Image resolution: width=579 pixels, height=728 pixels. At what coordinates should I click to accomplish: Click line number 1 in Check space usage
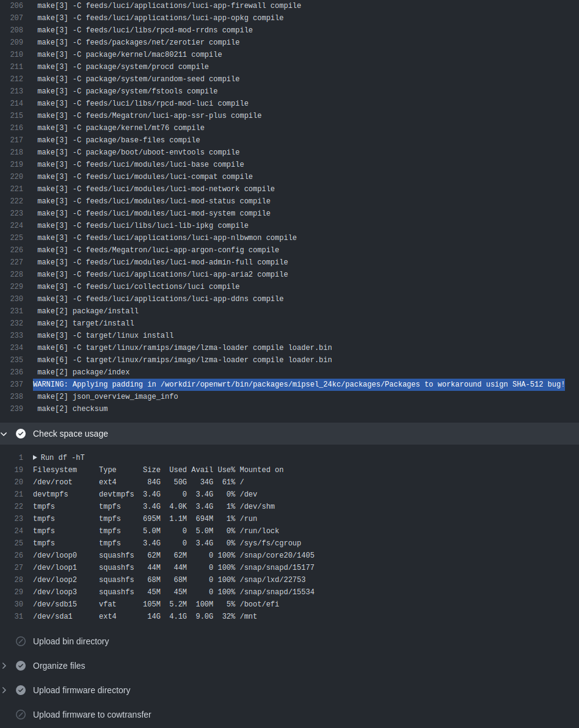(21, 457)
